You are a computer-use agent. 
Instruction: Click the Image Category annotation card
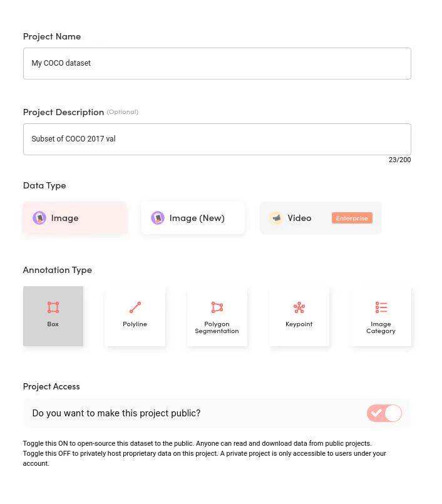[381, 316]
